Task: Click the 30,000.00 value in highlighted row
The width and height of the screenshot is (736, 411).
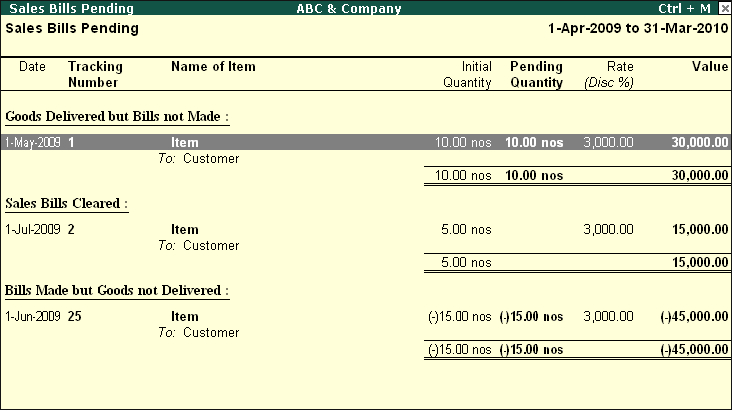Action: (699, 143)
